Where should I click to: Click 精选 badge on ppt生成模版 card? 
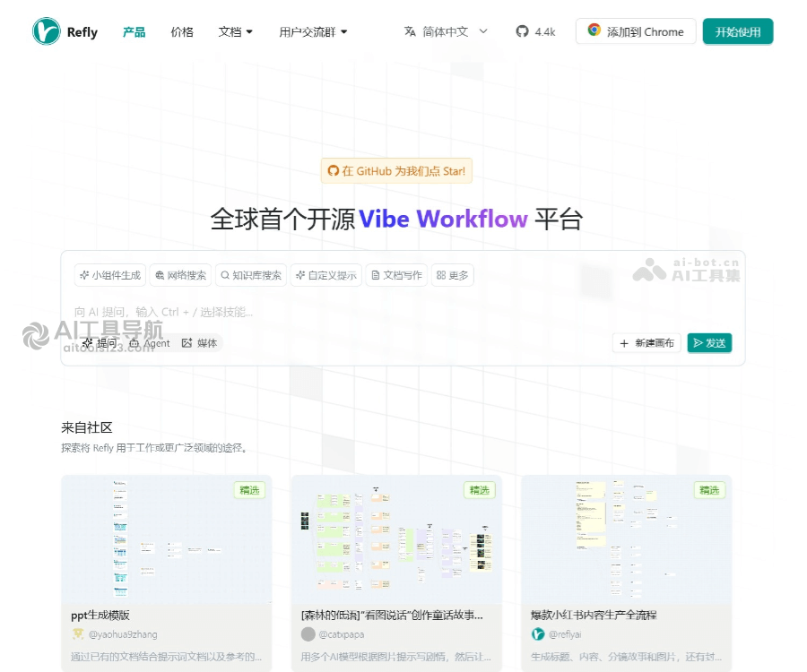pos(249,490)
